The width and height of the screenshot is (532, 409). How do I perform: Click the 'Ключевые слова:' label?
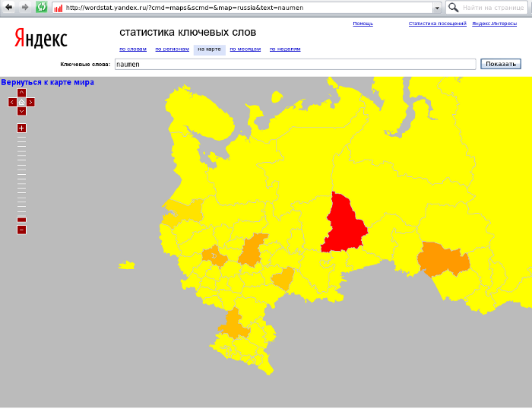[85, 64]
